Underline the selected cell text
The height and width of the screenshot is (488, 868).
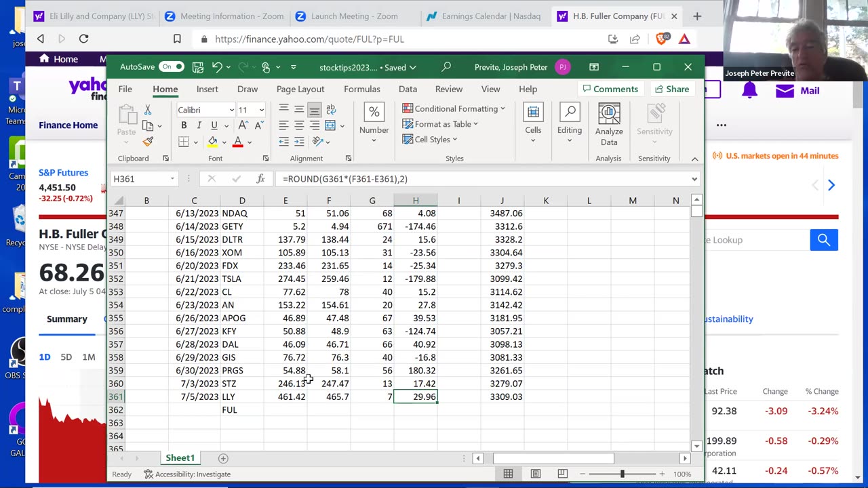click(x=214, y=125)
